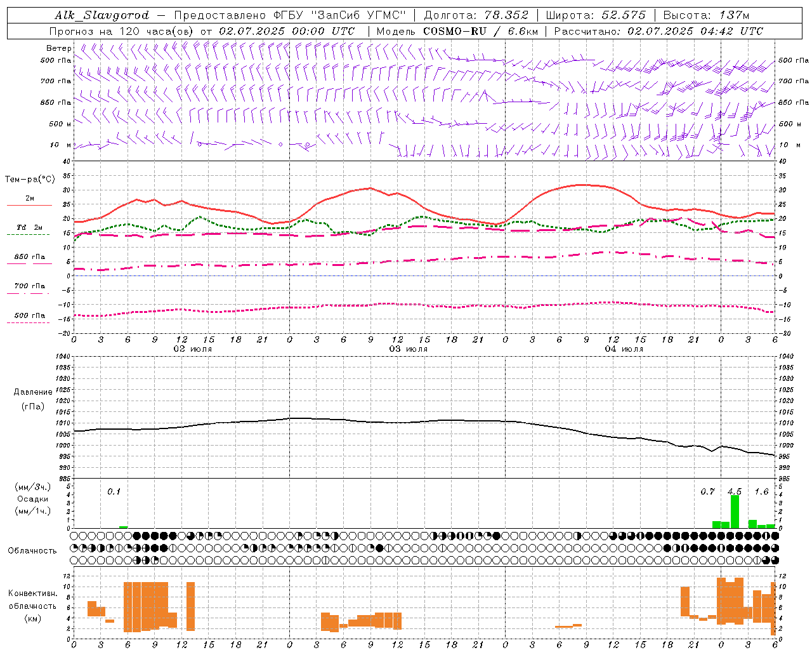Click the (км) convective height unit label

pos(33,618)
